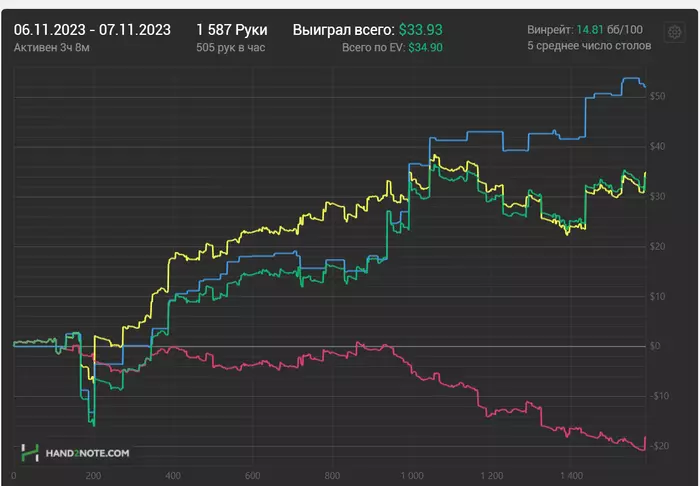Click the blue line's end point on the graph
The width and height of the screenshot is (700, 486).
pos(645,86)
